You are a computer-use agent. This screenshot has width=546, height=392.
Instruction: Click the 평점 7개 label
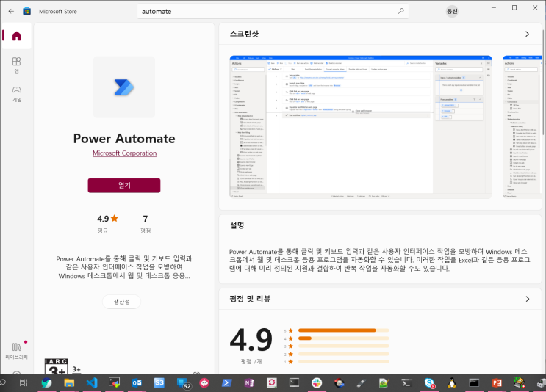(x=251, y=362)
